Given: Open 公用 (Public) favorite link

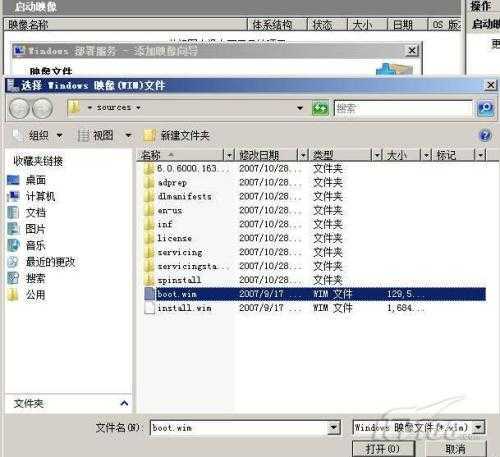Looking at the screenshot, I should (27, 295).
